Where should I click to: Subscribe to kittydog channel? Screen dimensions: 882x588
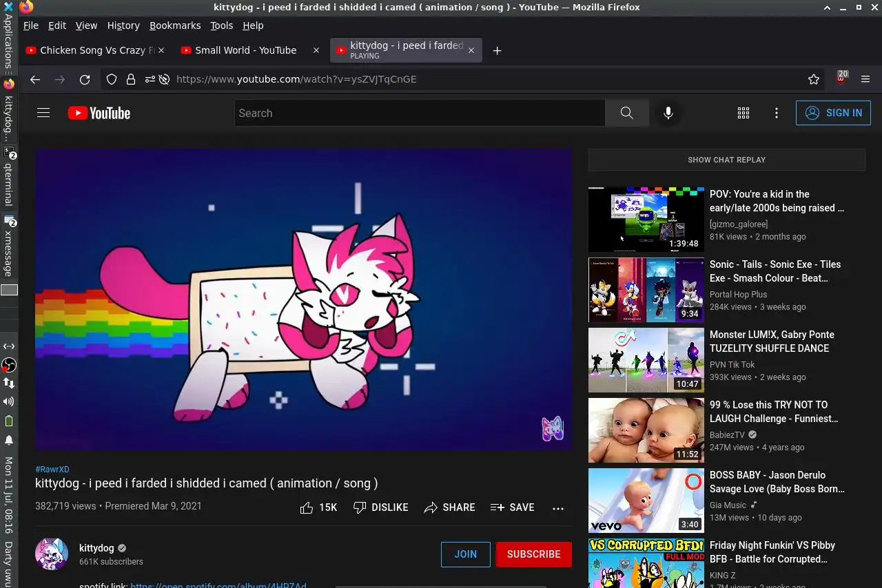pyautogui.click(x=533, y=554)
